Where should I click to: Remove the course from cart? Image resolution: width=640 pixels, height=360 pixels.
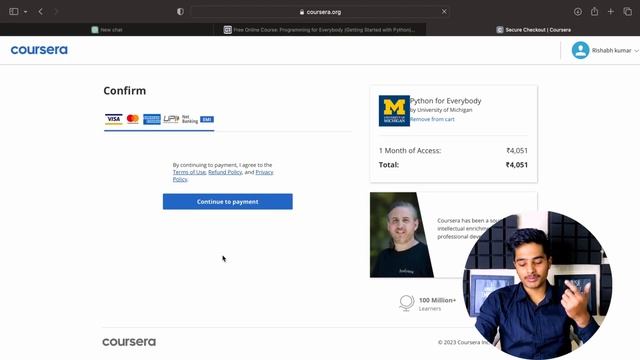point(432,119)
